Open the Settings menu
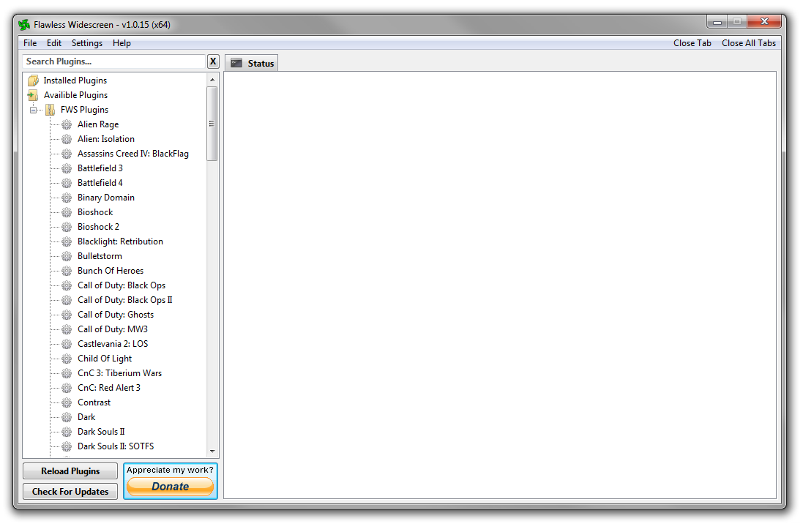 (x=87, y=43)
